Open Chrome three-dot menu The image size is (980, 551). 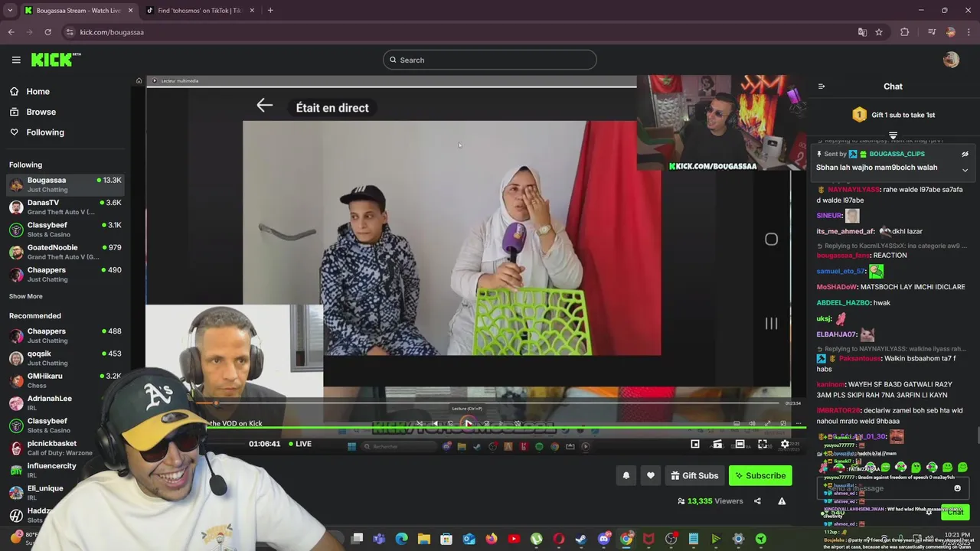(969, 32)
